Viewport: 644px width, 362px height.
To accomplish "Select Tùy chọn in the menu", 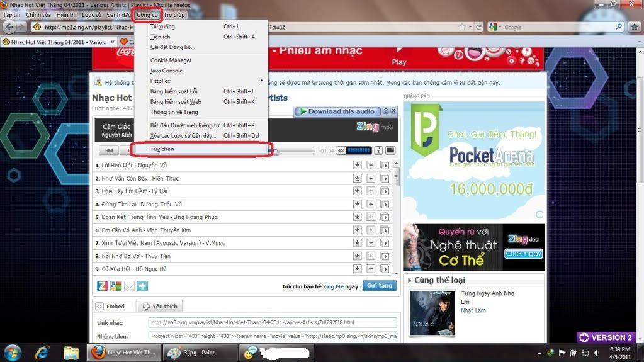I will (201, 149).
